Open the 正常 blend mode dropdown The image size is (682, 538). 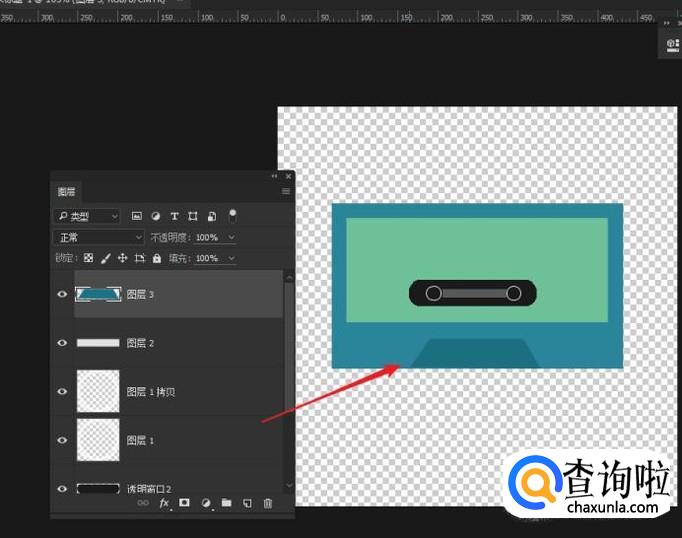click(99, 237)
